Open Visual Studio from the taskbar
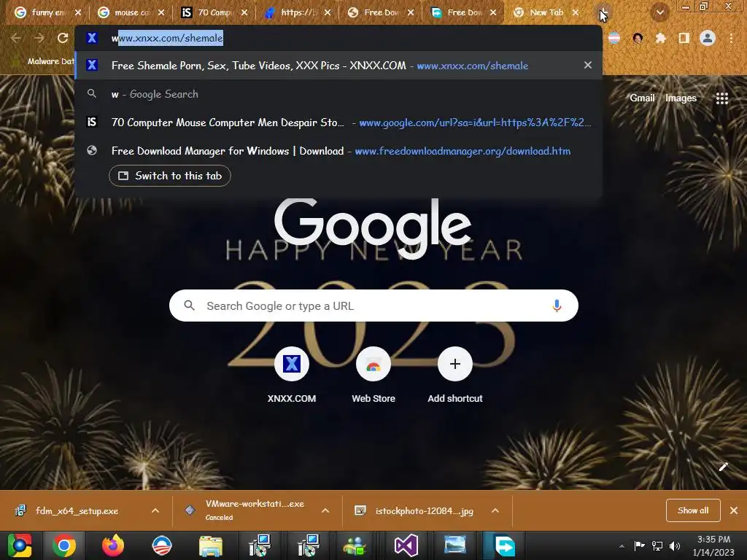Viewport: 747px width, 560px height. pos(406,545)
